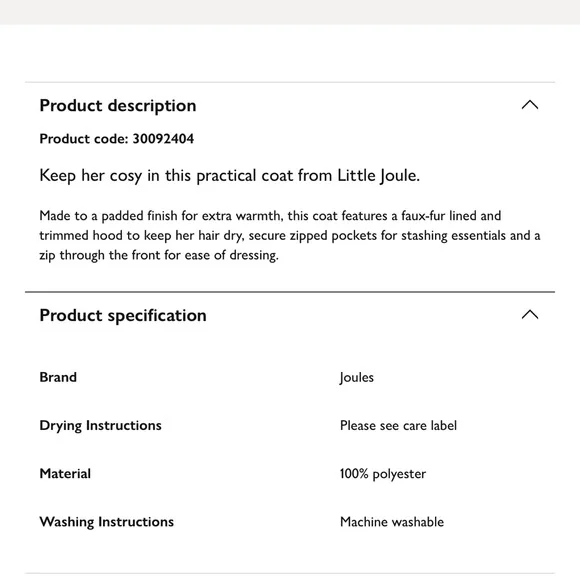
Task: Click the grey banner at page top
Action: [x=290, y=12]
